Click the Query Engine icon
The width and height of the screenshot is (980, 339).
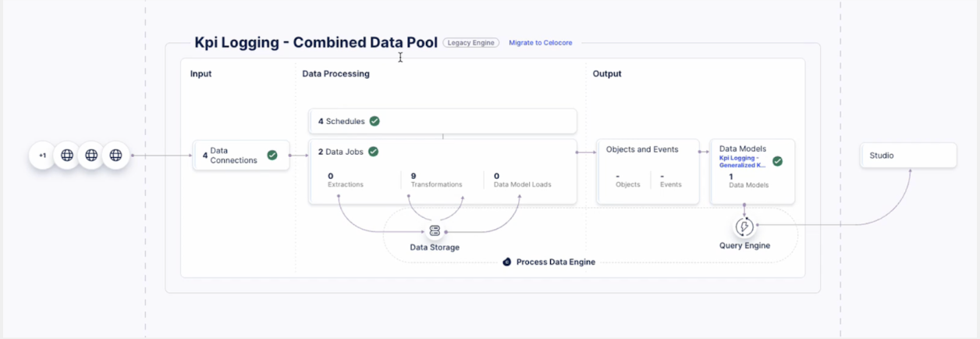(744, 227)
